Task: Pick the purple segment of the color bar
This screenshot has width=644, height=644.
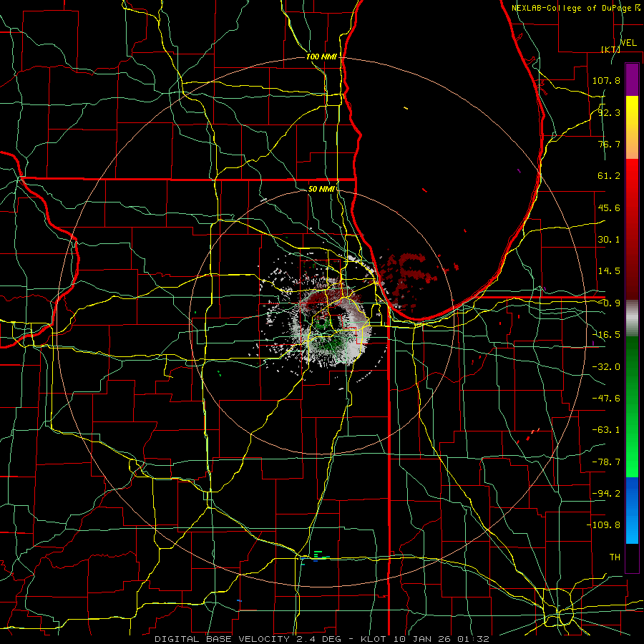Action: [632, 80]
